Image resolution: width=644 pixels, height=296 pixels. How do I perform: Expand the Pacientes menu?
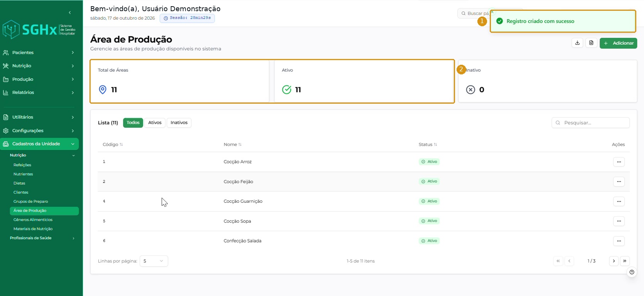point(40,52)
